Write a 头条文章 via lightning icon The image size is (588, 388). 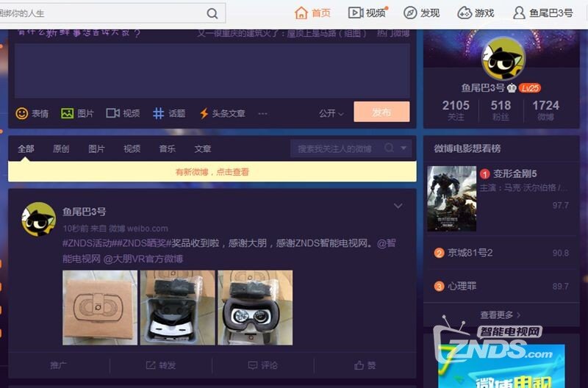[x=204, y=113]
